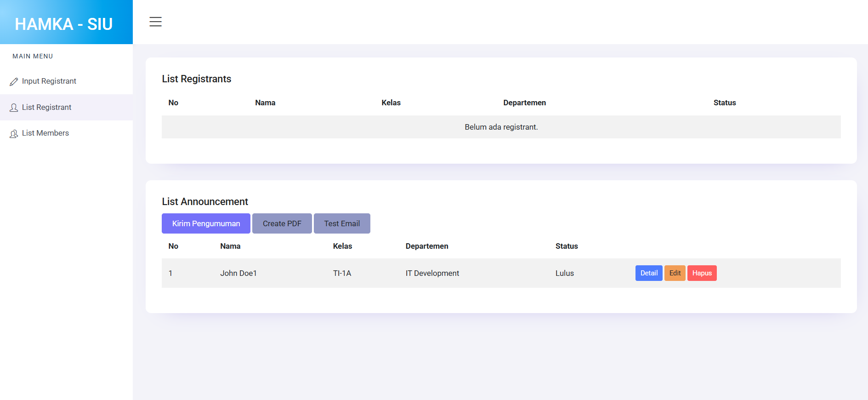Image resolution: width=868 pixels, height=400 pixels.
Task: Select the List Registrant menu label
Action: 46,107
